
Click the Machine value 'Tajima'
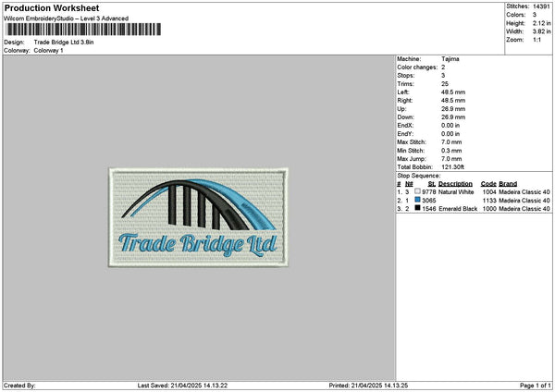pyautogui.click(x=450, y=59)
